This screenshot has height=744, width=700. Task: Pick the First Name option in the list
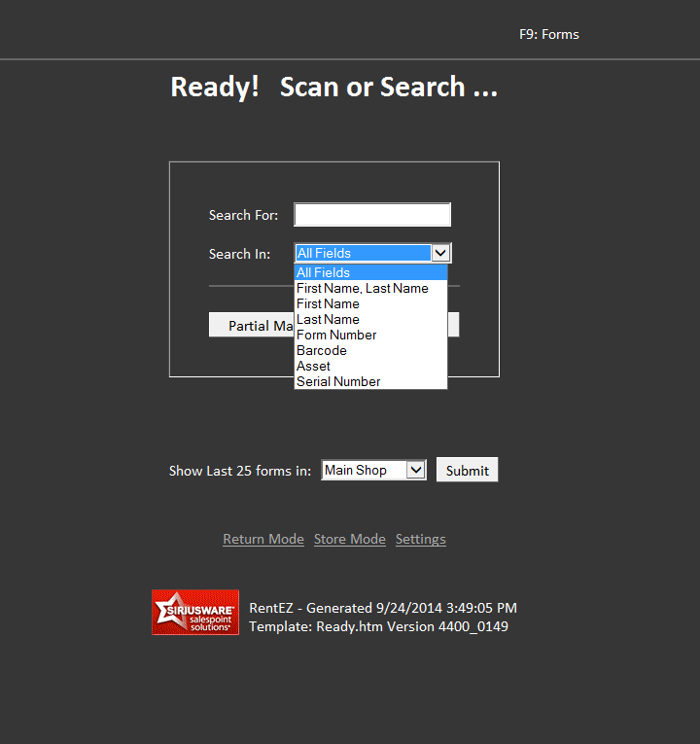(x=370, y=303)
